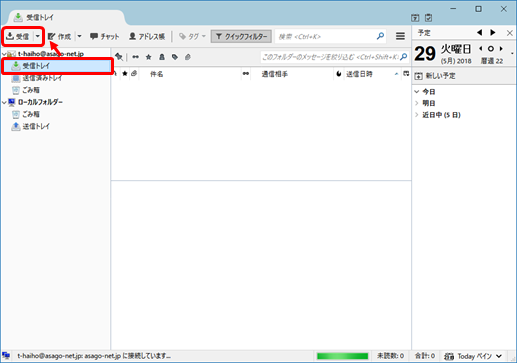Click the large date number 29
This screenshot has height=363, width=517.
425,54
